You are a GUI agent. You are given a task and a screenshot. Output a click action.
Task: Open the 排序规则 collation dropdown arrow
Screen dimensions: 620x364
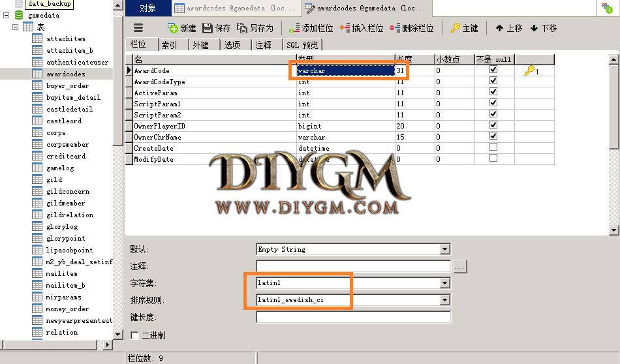(x=445, y=300)
